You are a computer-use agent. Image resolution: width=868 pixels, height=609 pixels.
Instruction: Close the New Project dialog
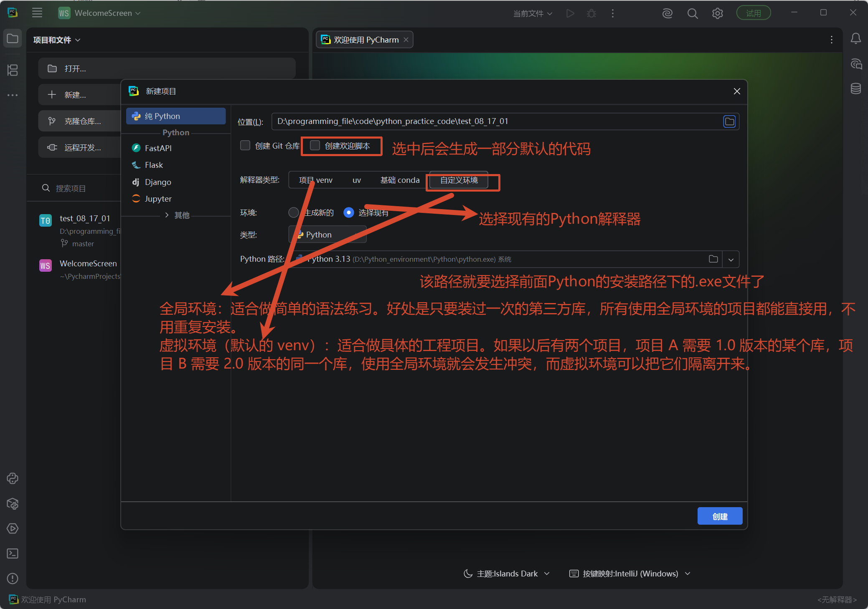coord(737,91)
